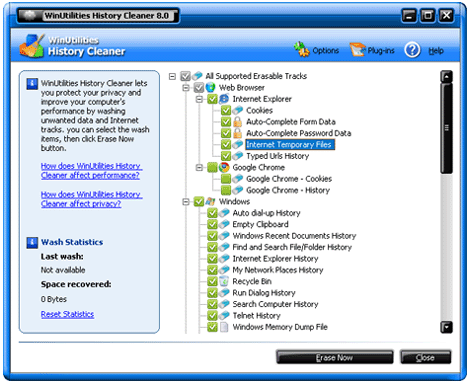Click eraser icon beside Auto dial-up History
Image resolution: width=470 pixels, height=384 pixels.
coord(224,213)
